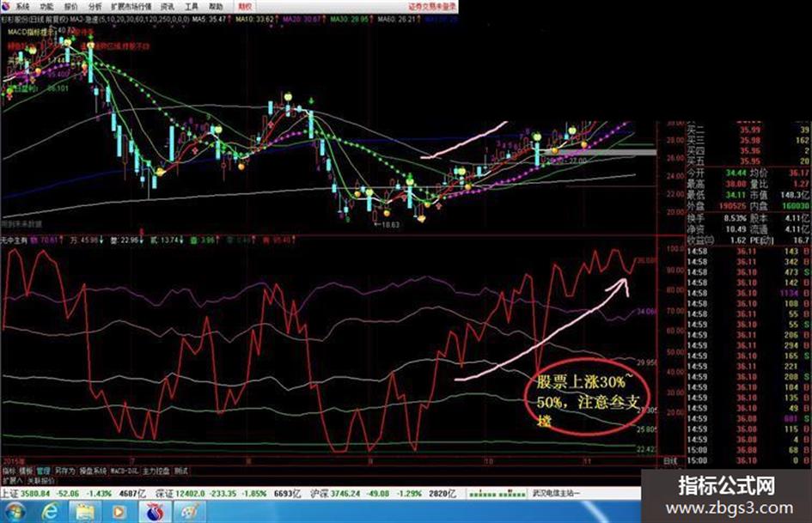The image size is (812, 523).
Task: Click the PE(动) 16.7 value
Action: tap(801, 240)
